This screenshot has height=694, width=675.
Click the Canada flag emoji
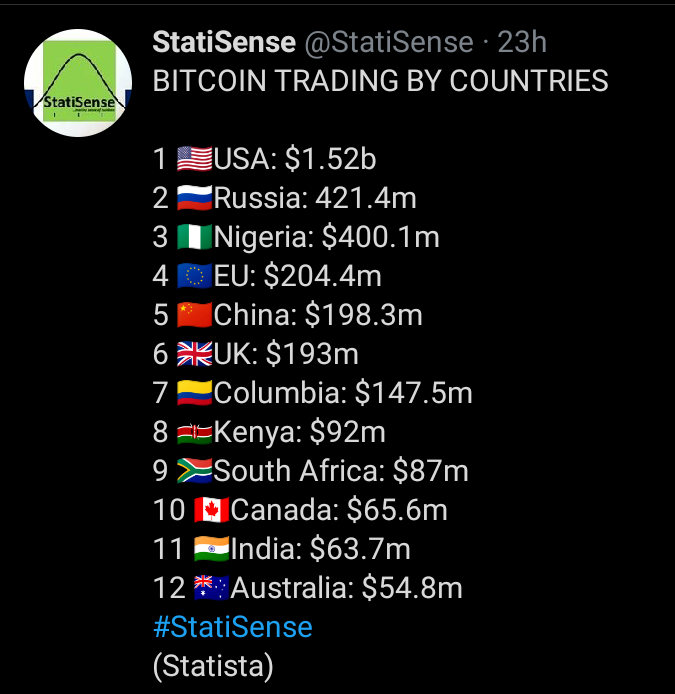pyautogui.click(x=212, y=509)
